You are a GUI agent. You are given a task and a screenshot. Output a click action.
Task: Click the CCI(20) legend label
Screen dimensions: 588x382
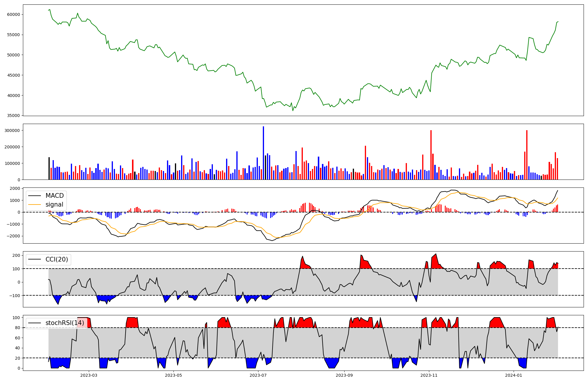[x=57, y=259]
